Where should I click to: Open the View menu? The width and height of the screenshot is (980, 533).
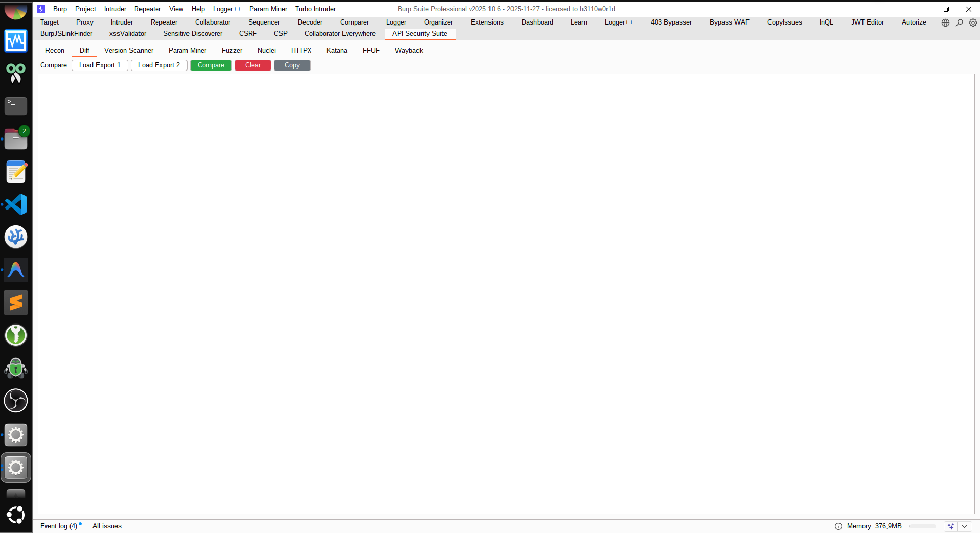[x=176, y=9]
